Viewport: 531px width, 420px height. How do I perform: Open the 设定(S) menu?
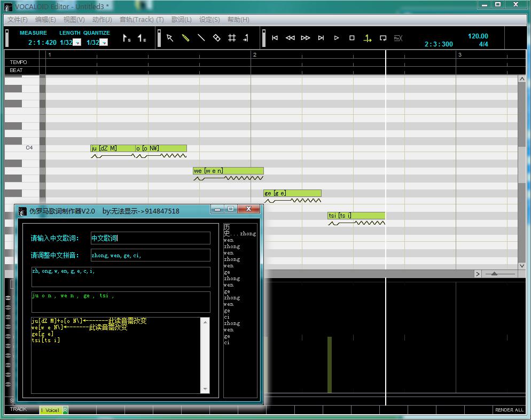pyautogui.click(x=209, y=20)
